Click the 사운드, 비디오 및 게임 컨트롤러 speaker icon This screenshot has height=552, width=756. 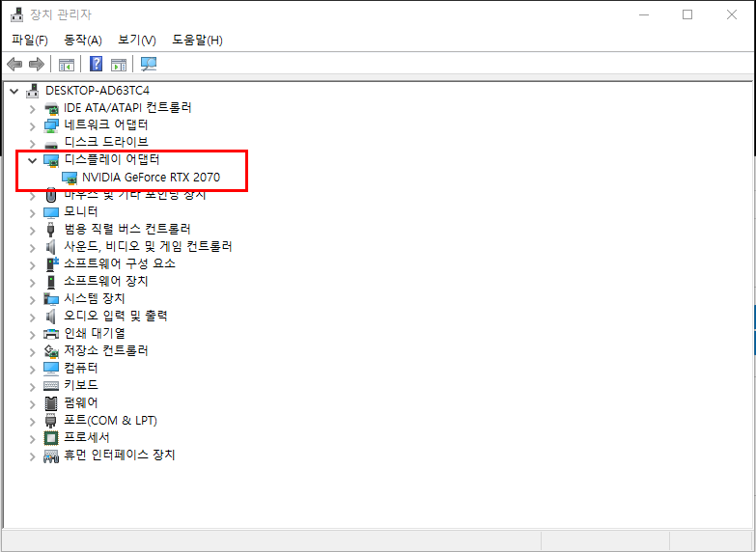tap(51, 247)
